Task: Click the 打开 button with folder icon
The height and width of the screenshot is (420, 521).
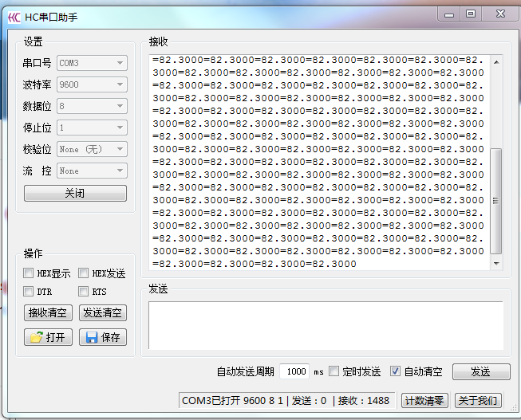Action: click(48, 337)
